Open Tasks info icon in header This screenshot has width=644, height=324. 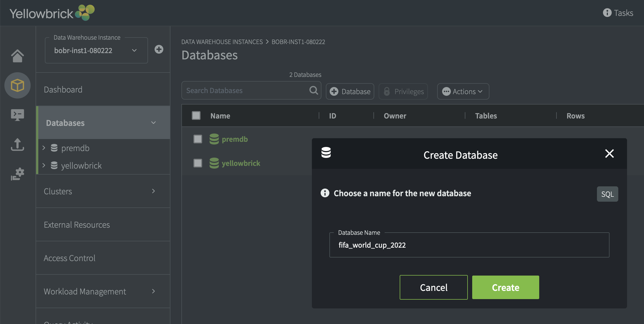tap(607, 13)
